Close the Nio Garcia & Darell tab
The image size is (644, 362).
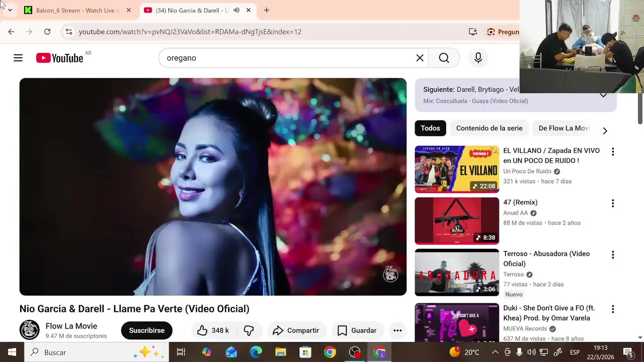(248, 10)
